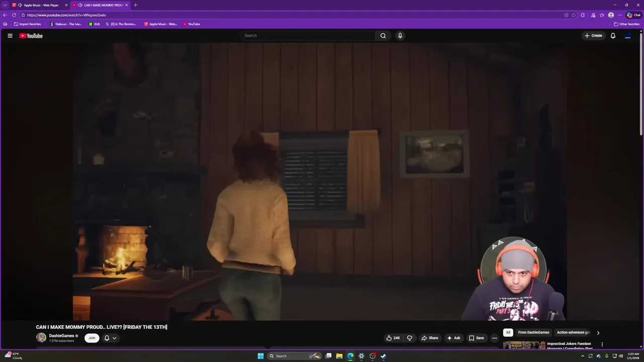Open Stake.us bookmark
644x362 pixels.
point(66,24)
